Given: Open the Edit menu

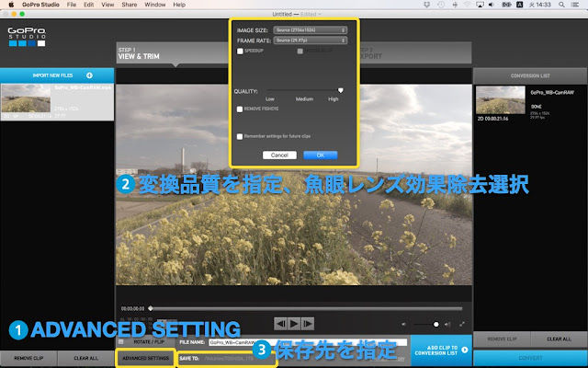Looking at the screenshot, I should click(x=89, y=5).
